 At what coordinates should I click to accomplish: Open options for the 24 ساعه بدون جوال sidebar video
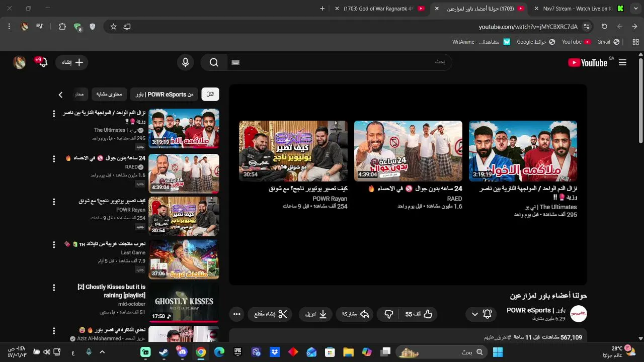coord(54,159)
